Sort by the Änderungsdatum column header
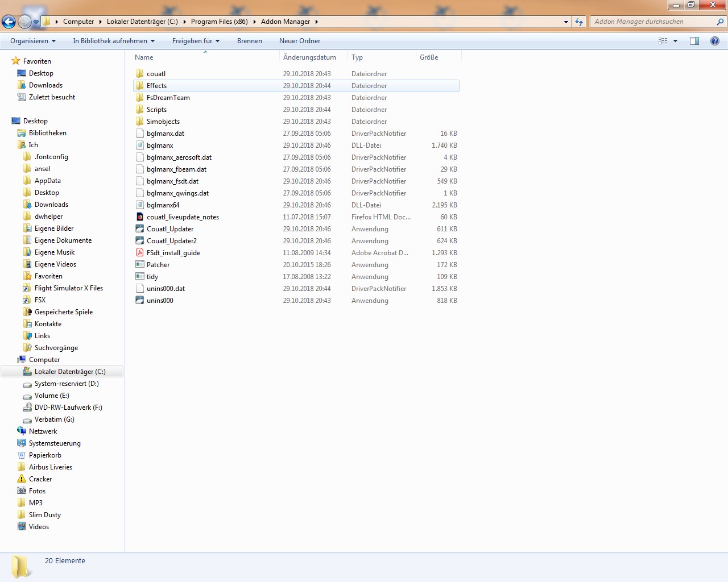The image size is (728, 582). (310, 57)
